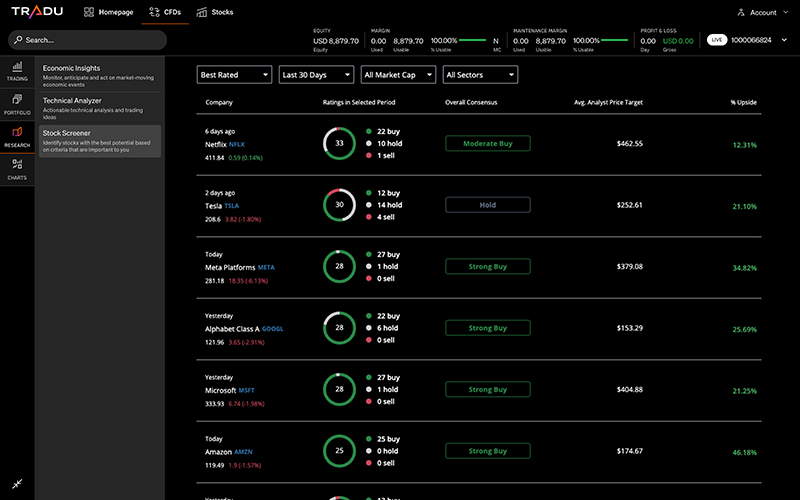Click the GOOGL ticker link

(x=272, y=329)
